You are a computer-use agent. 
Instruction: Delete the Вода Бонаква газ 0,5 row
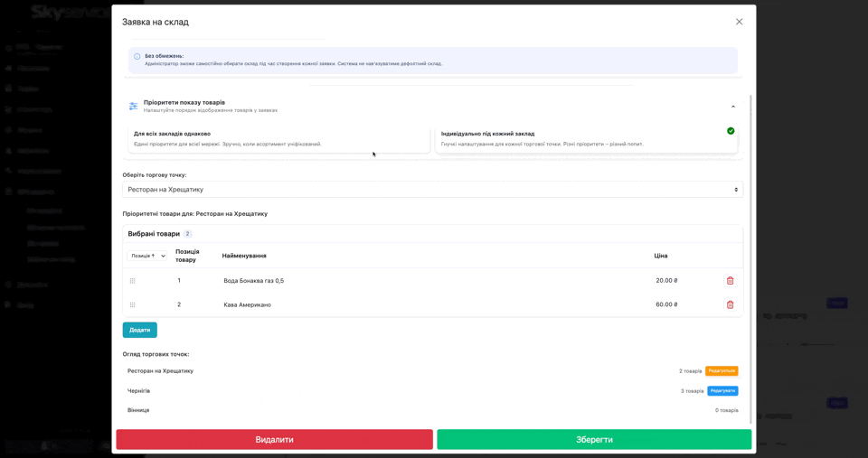pos(730,281)
